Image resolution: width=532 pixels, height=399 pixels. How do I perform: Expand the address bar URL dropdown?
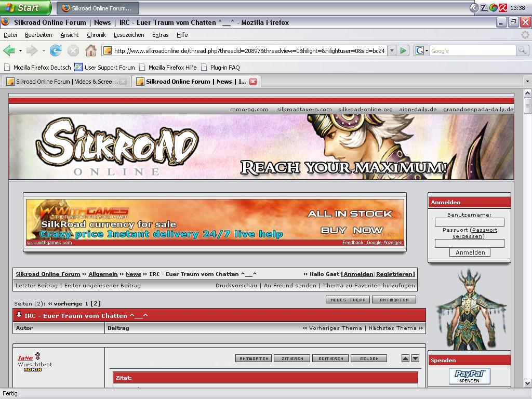tap(392, 50)
